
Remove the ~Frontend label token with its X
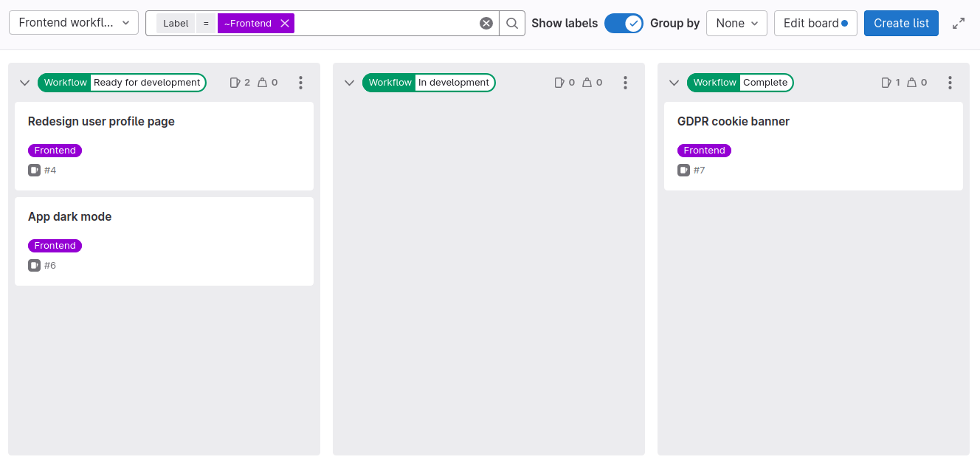285,23
